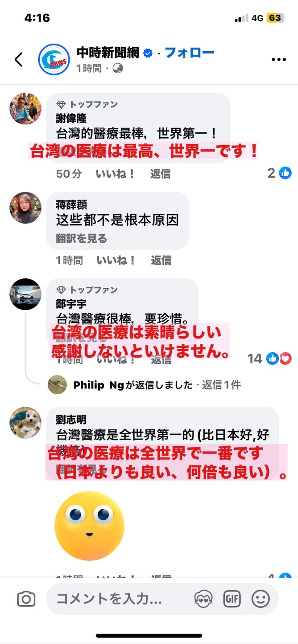298x644 pixels.
Task: Reply to 蒋薛頵's comment
Action: (161, 260)
